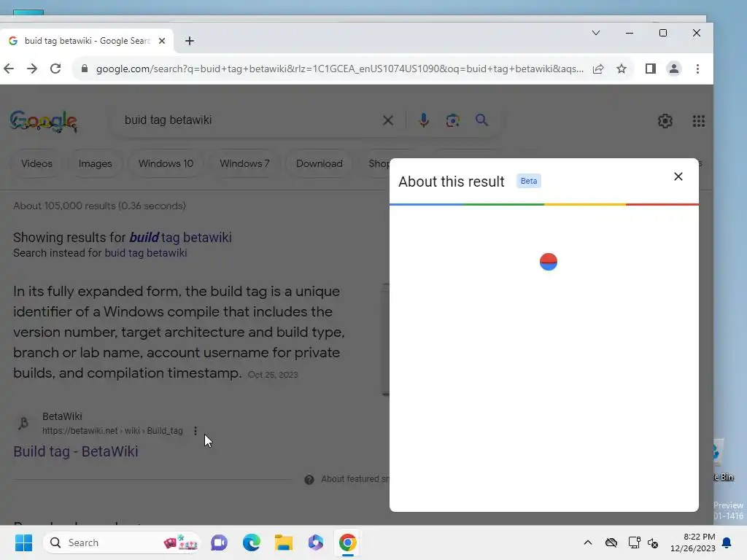Click the address bar URL
747x560 pixels.
(x=339, y=69)
